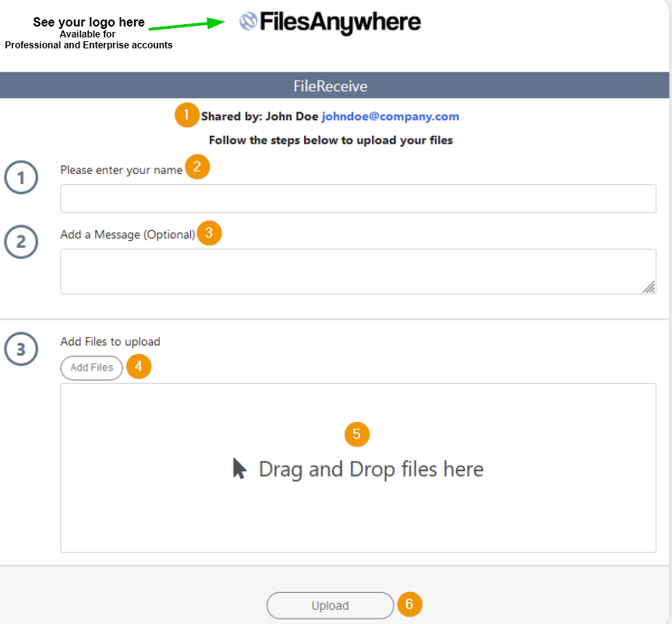Viewport: 672px width, 624px height.
Task: Click the FilesAnywhere wordmark text
Action: click(340, 23)
